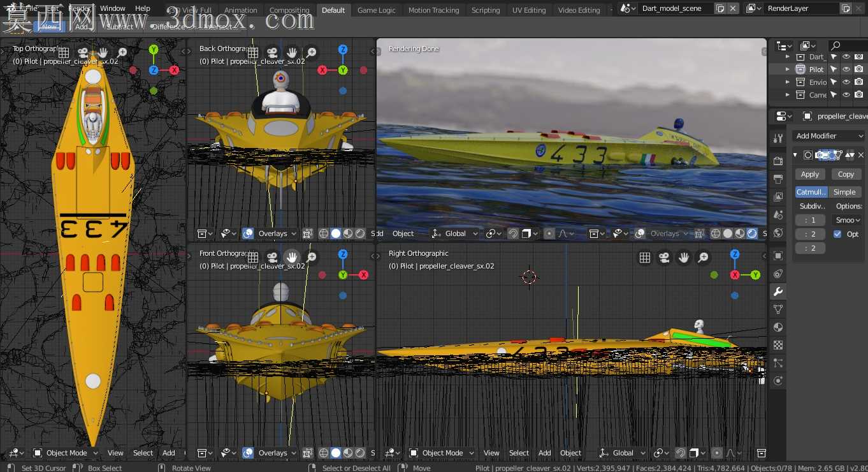This screenshot has width=868, height=472.
Task: Click green Y axis gizmo in Top view
Action: [x=154, y=50]
